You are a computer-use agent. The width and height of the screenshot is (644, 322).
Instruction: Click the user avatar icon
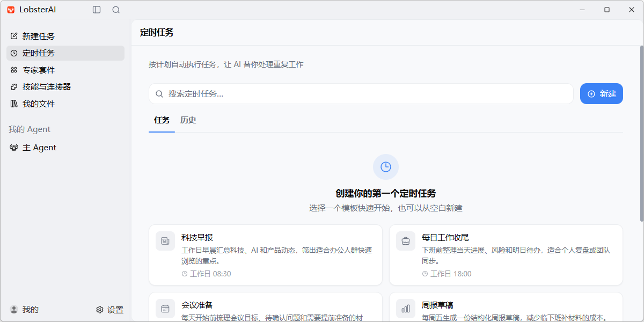pyautogui.click(x=14, y=310)
